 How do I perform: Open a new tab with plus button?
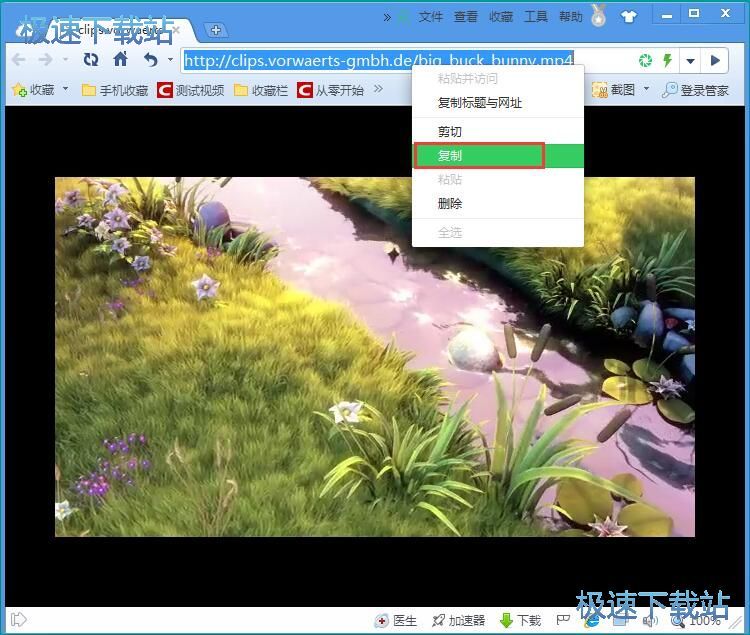216,30
